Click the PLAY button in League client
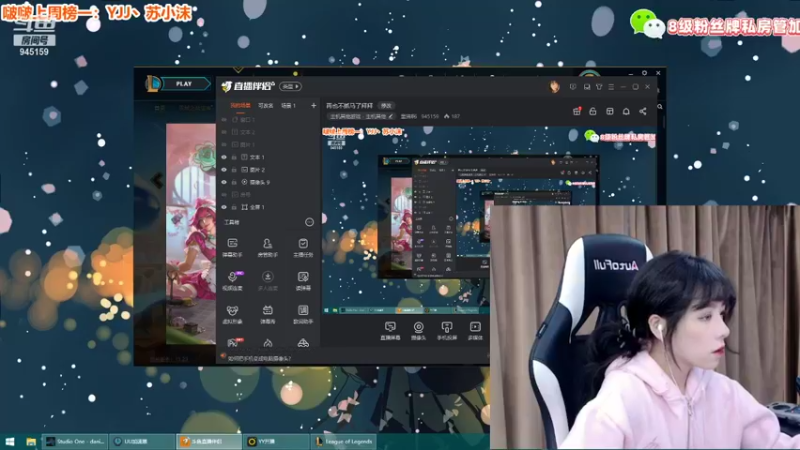Screen dimensions: 800x450 [x=184, y=84]
